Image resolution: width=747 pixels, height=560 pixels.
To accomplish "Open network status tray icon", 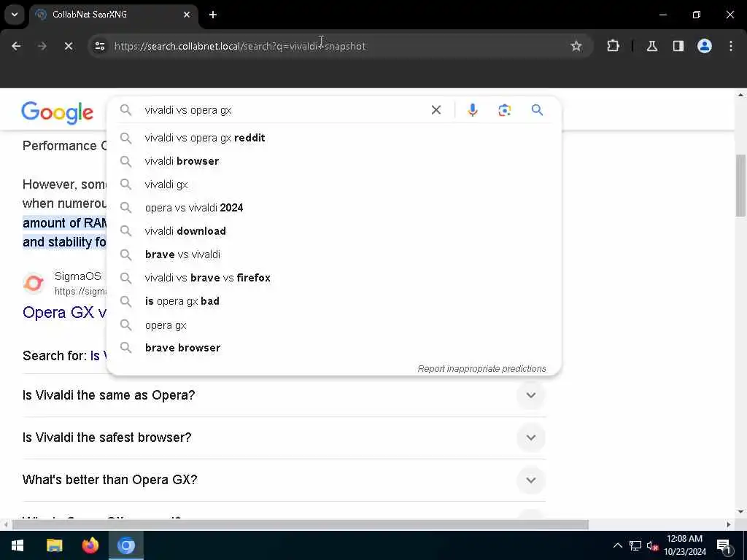I will 635,545.
